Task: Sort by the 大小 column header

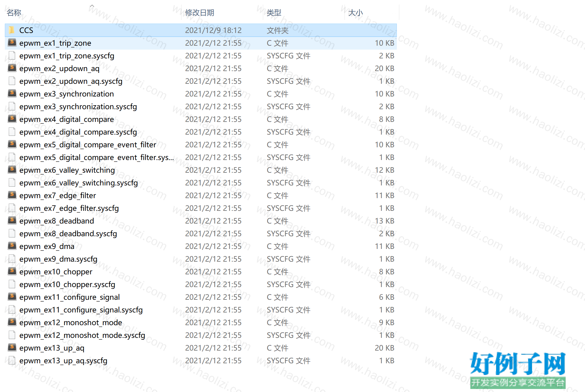Action: (355, 13)
